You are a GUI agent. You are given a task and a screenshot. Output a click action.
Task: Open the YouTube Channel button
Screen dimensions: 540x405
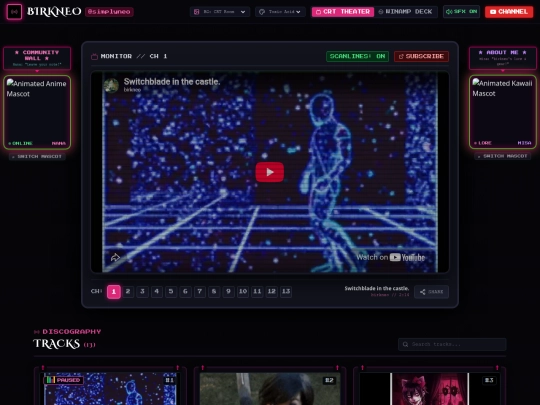click(509, 12)
